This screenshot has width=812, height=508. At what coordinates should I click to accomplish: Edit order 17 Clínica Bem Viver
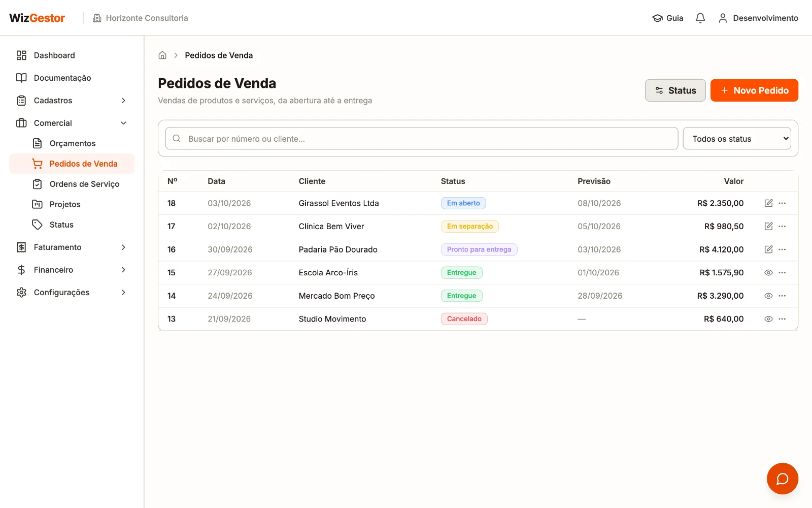[768, 227]
